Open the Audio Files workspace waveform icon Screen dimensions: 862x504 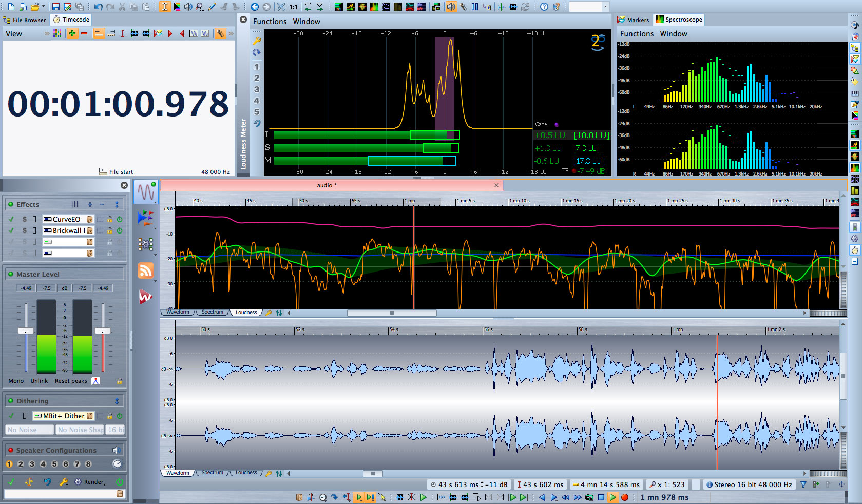click(x=146, y=192)
